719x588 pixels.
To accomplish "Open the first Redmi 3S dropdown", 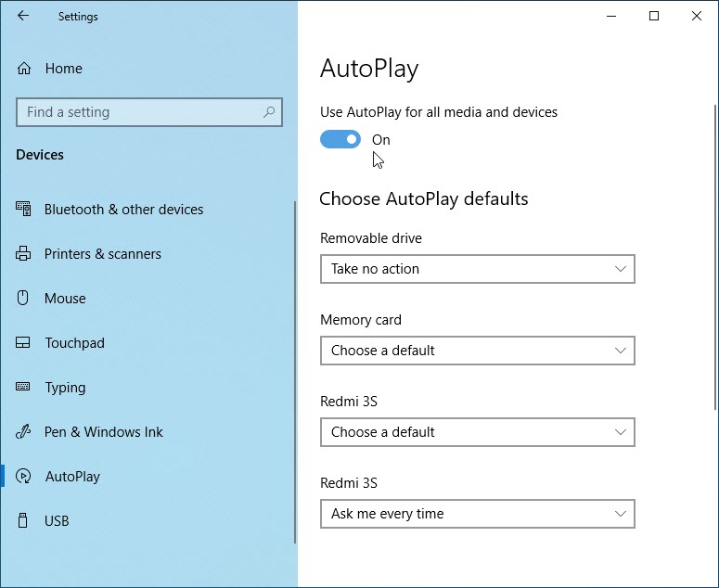I will point(478,432).
